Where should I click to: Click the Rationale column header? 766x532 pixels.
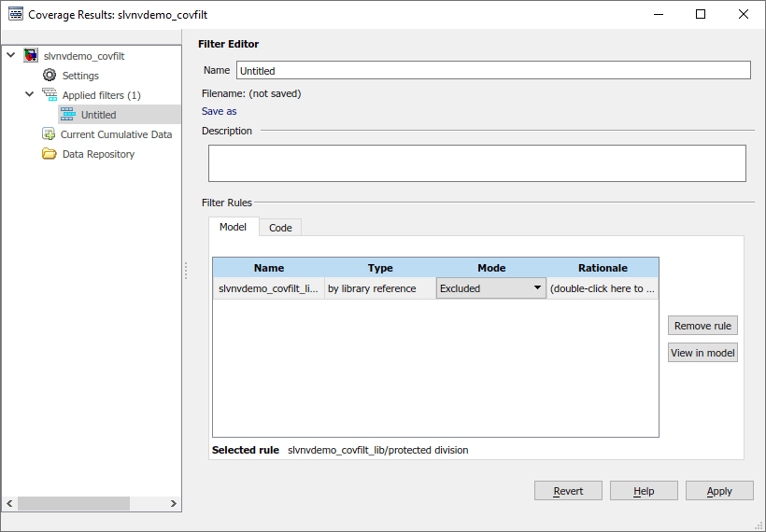[x=603, y=268]
